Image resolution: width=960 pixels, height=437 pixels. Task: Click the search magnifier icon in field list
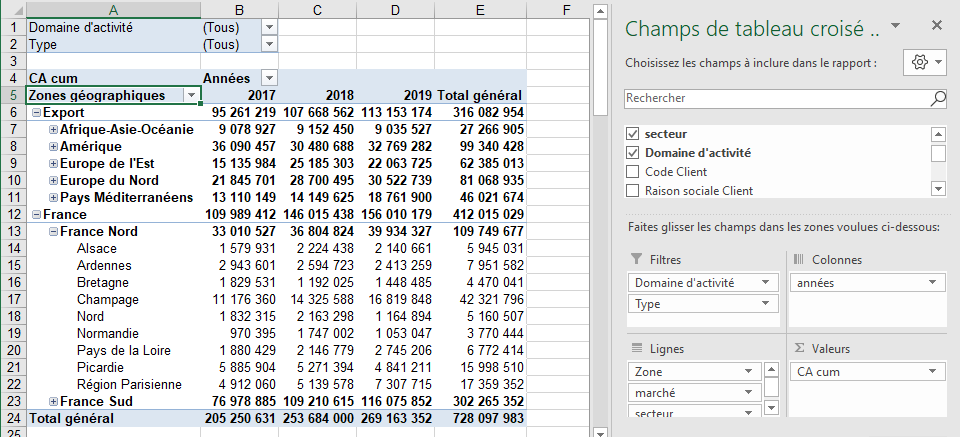tap(938, 98)
